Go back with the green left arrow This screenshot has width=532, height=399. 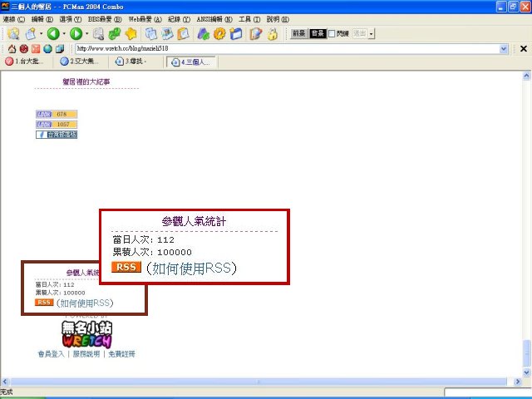point(53,33)
